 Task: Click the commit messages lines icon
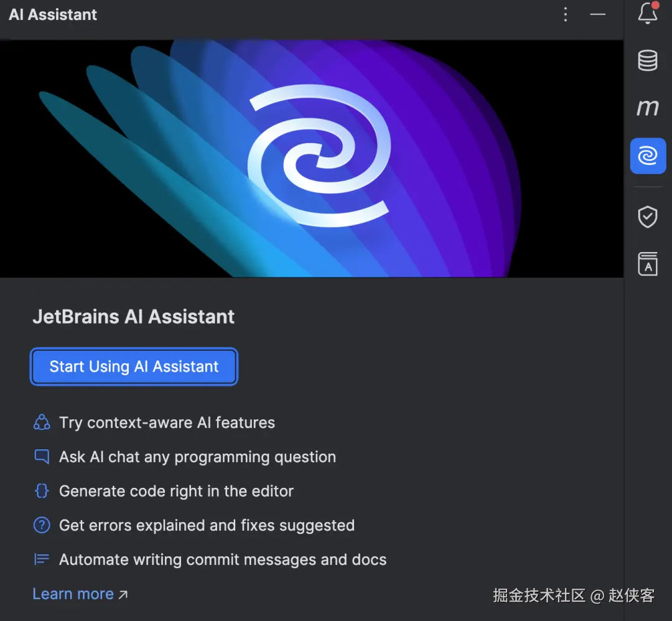(42, 559)
